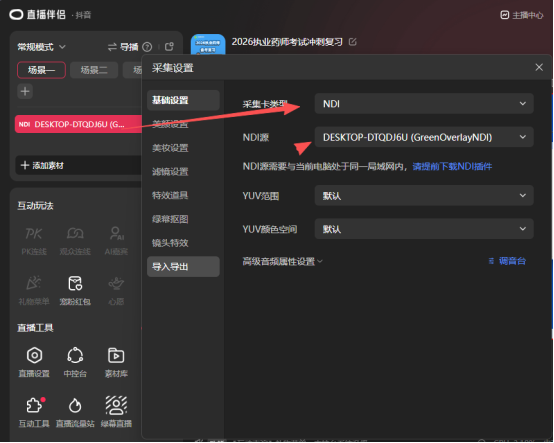Screen dimensions: 554x443
Task: Open the YUV颜色空间 dropdown
Action: [424, 229]
